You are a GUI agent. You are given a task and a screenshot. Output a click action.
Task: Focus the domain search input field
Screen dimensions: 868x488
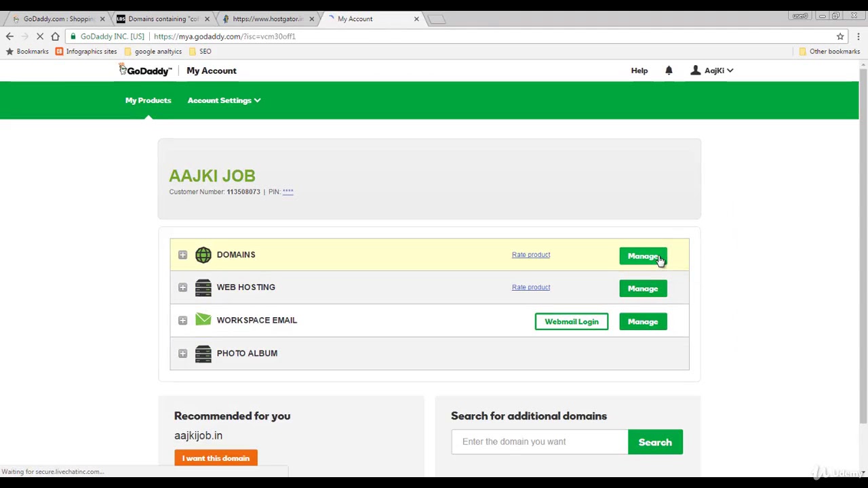540,442
